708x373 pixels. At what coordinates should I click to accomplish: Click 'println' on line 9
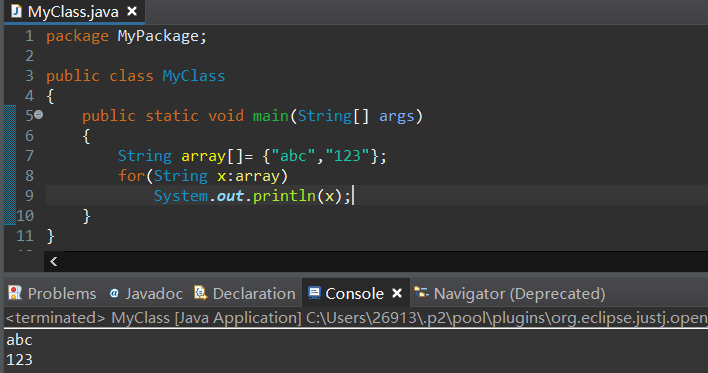coord(284,196)
